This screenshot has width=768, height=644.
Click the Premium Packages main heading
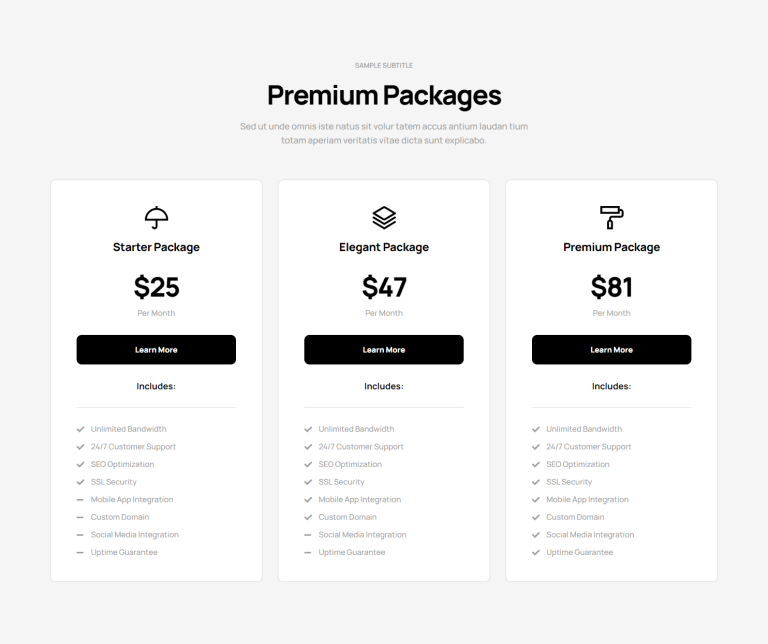[x=384, y=95]
